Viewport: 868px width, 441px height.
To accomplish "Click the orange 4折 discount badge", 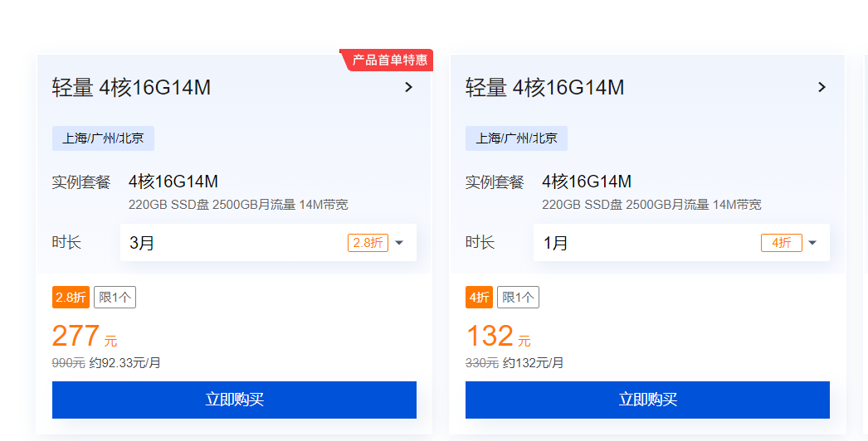I will click(479, 297).
